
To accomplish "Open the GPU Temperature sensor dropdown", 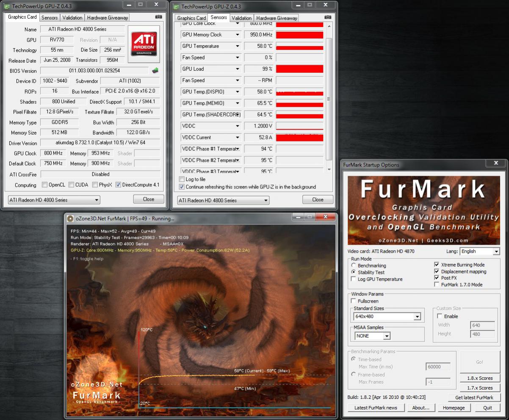I will [238, 46].
